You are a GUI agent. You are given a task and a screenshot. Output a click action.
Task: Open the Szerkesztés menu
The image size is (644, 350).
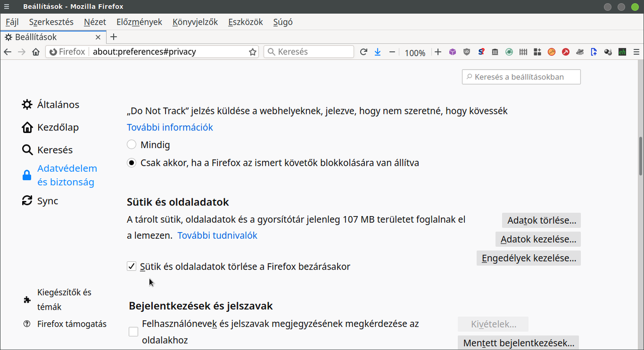tap(51, 22)
